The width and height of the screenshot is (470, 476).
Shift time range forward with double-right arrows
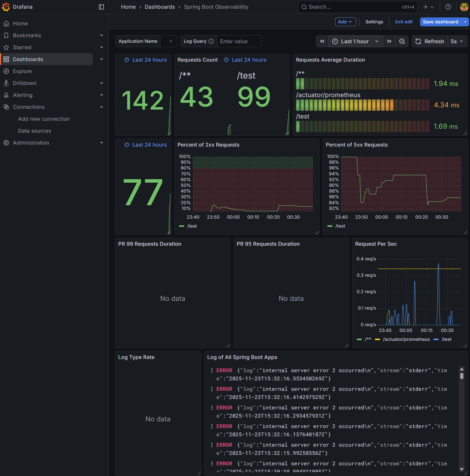[x=389, y=41]
